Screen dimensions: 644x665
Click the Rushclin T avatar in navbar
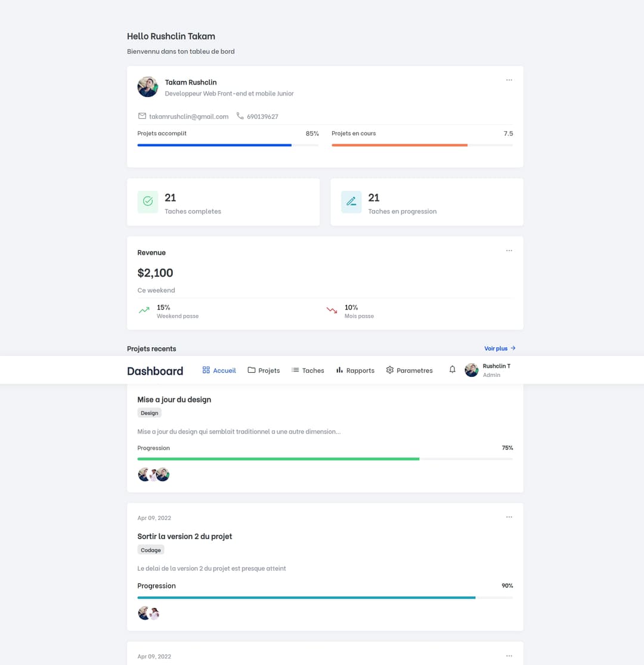point(472,370)
